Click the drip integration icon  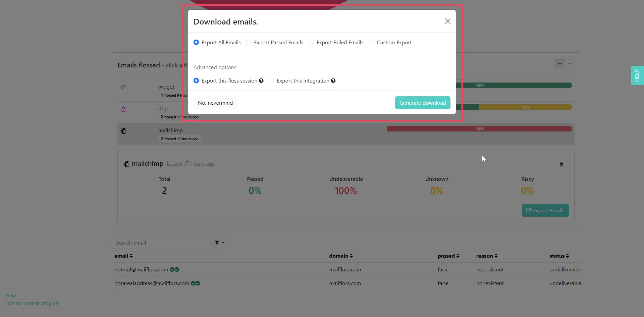point(123,109)
